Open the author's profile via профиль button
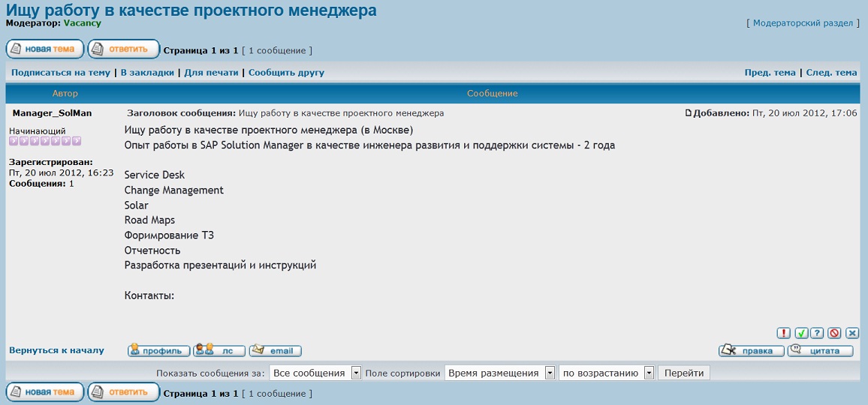 [158, 350]
